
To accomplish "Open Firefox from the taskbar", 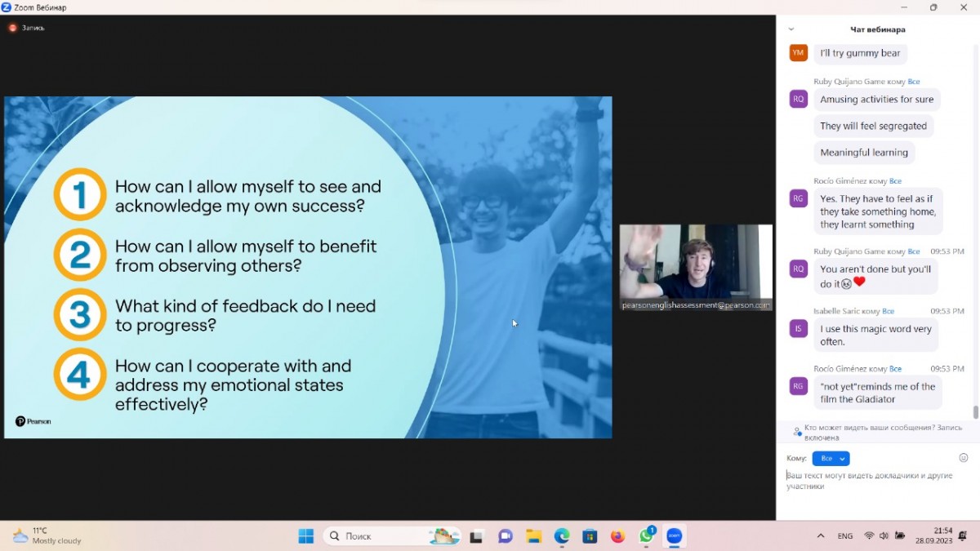I will (x=617, y=536).
